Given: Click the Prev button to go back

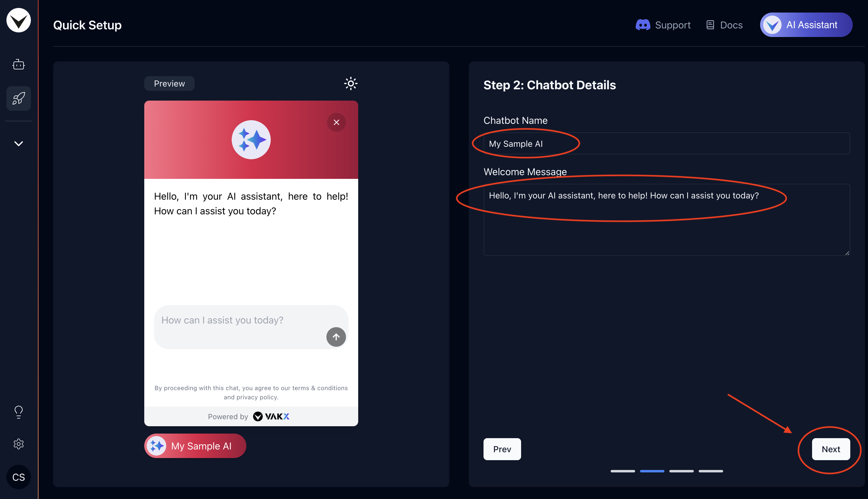Looking at the screenshot, I should point(502,448).
